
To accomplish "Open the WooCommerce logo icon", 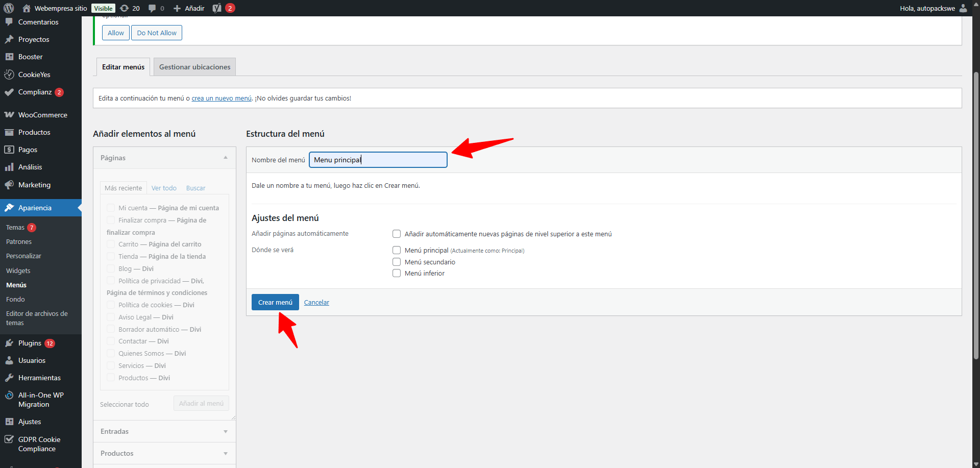I will coord(9,115).
